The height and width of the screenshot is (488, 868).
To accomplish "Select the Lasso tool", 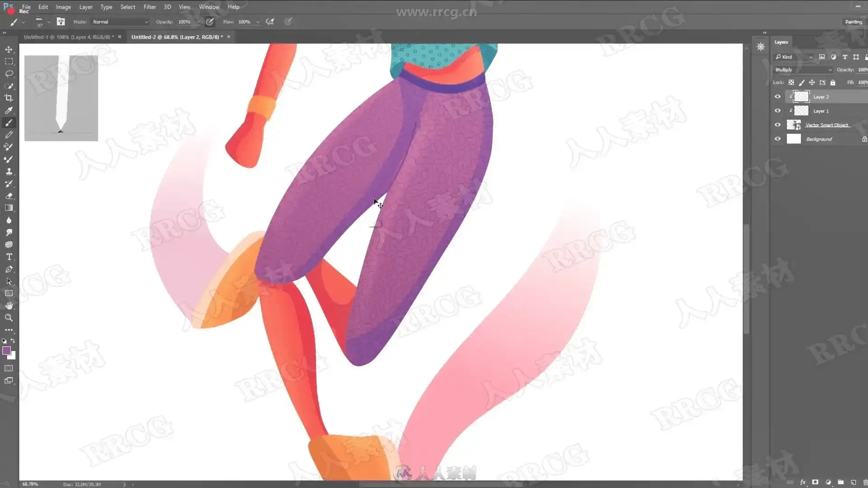I will click(x=9, y=74).
